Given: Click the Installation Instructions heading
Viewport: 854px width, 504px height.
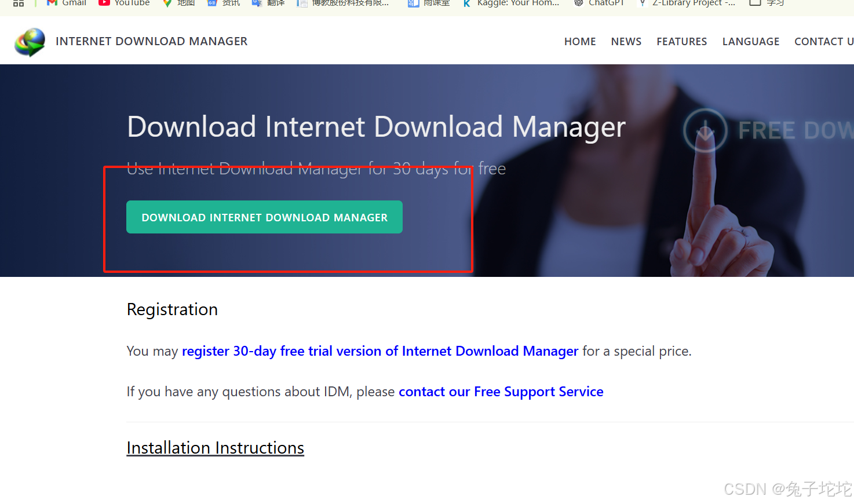Looking at the screenshot, I should (216, 448).
